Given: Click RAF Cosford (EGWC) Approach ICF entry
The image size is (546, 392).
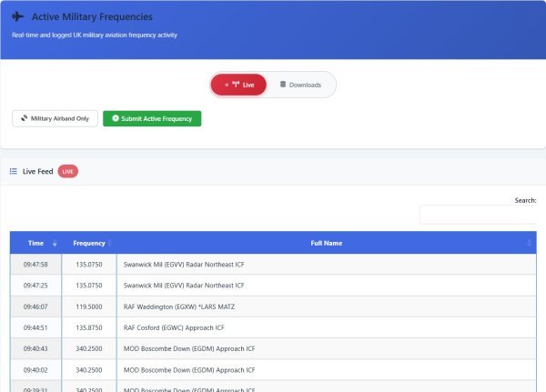Looking at the screenshot, I should click(x=174, y=327).
